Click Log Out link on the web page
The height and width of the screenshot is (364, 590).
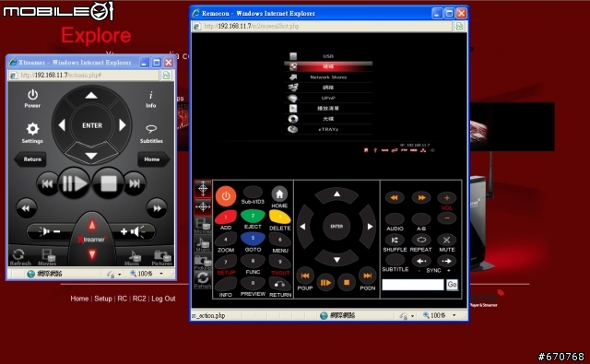163,299
